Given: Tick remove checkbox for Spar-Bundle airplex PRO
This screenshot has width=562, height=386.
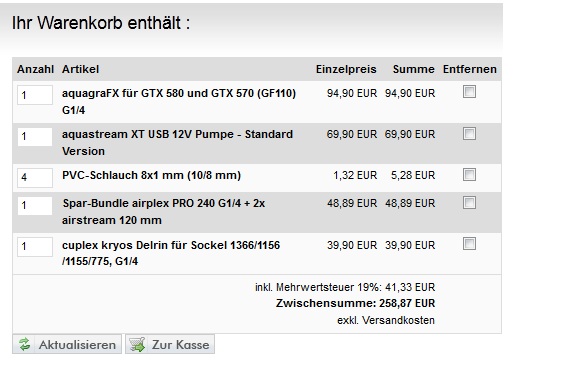Looking at the screenshot, I should 469,202.
